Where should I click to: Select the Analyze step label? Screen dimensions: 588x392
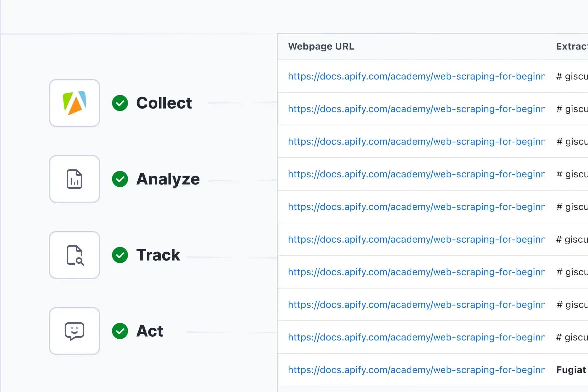(x=168, y=179)
